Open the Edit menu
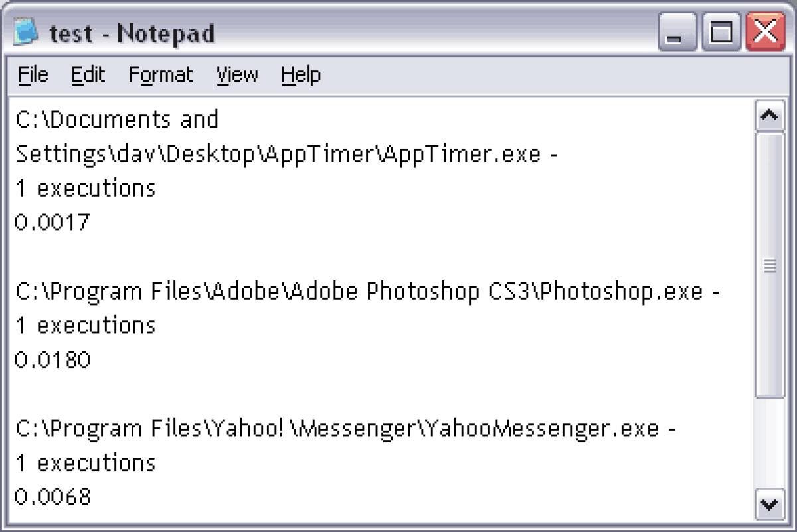The width and height of the screenshot is (797, 532). [x=88, y=75]
